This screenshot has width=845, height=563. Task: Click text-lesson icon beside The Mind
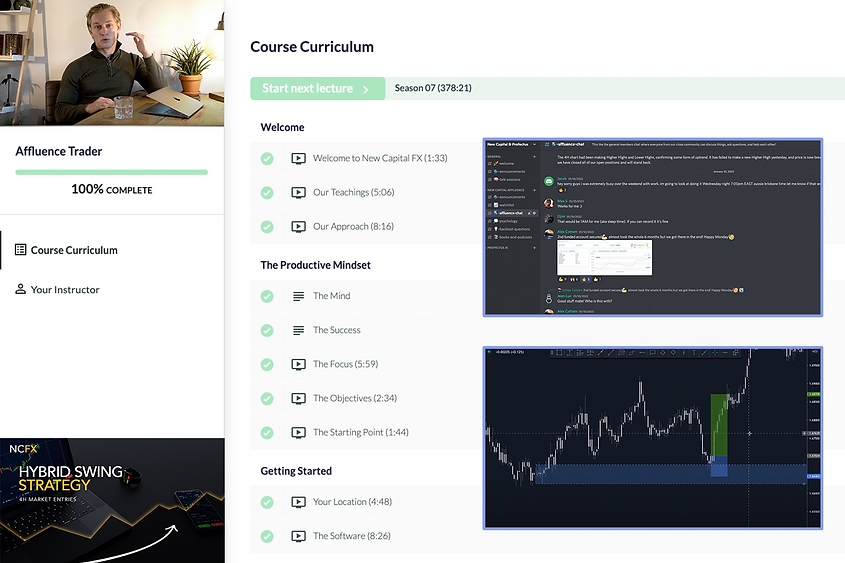tap(299, 296)
